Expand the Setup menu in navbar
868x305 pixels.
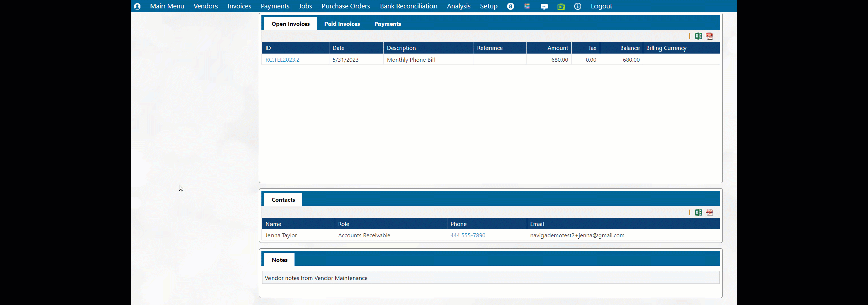point(488,6)
